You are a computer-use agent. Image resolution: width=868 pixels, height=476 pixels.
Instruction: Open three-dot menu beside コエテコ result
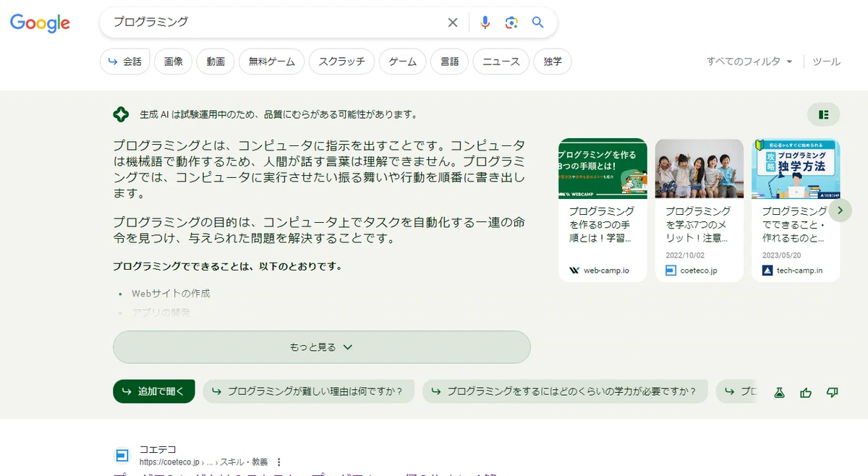click(279, 462)
